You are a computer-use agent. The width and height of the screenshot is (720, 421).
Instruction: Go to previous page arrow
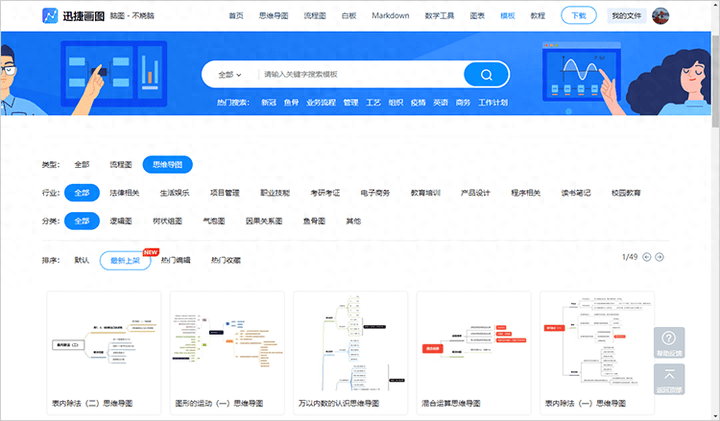click(647, 257)
